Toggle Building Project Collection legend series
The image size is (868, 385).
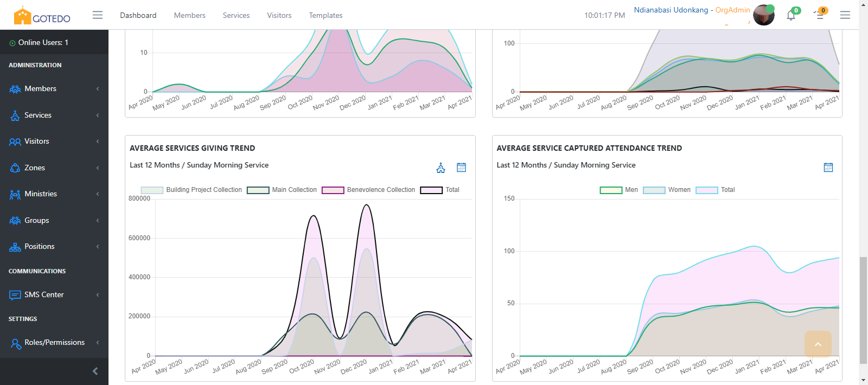point(192,190)
